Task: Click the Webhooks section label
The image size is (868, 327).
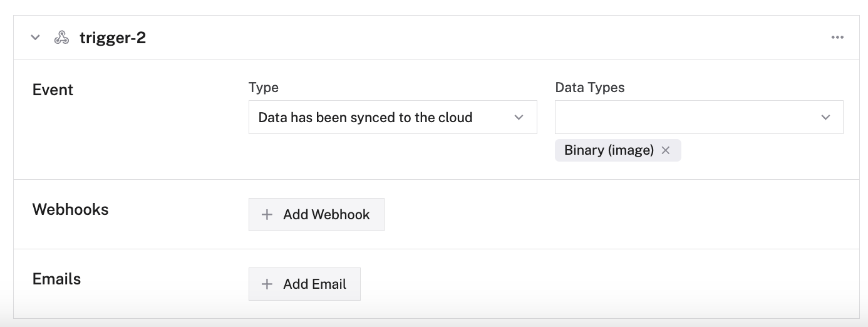Action: coord(70,209)
